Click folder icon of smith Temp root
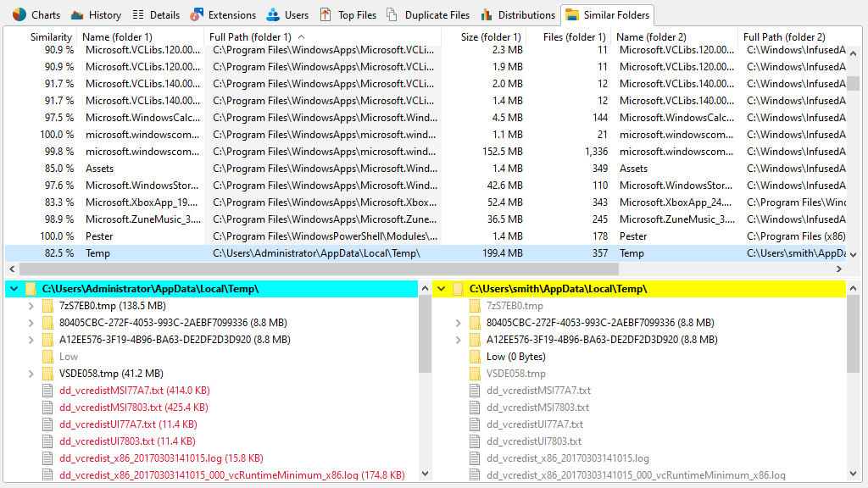The height and width of the screenshot is (488, 868). (459, 289)
